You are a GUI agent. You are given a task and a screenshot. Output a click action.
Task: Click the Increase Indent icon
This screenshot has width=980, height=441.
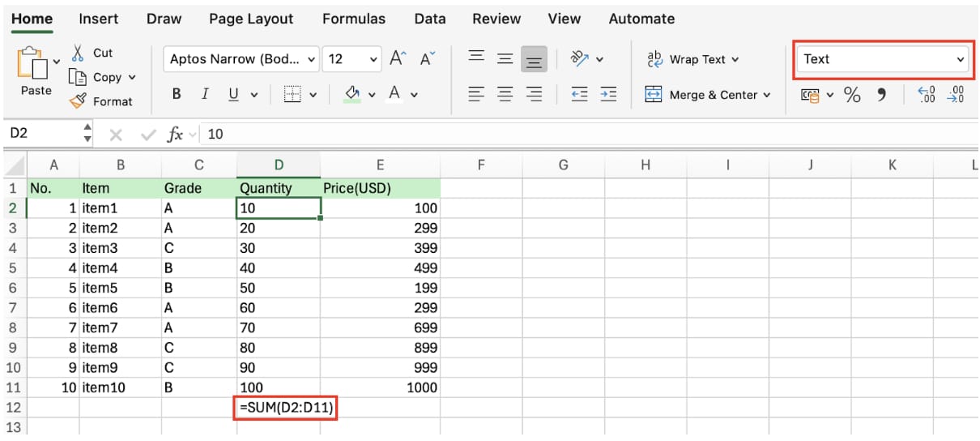[x=608, y=95]
